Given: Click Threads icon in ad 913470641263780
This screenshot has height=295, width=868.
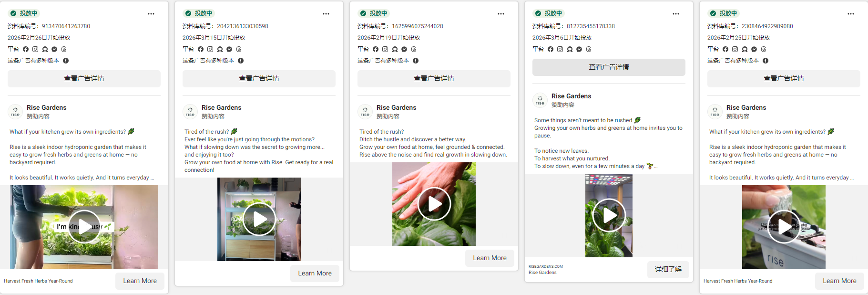Looking at the screenshot, I should [x=64, y=49].
